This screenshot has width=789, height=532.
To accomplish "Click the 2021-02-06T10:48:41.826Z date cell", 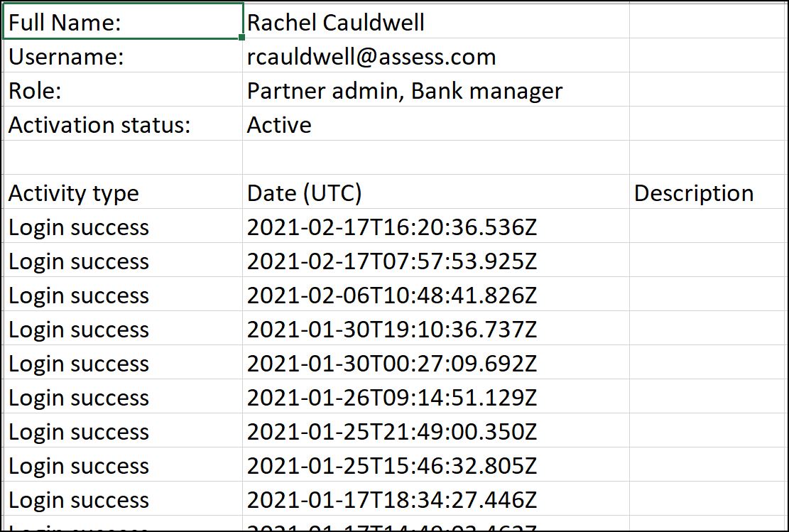I will click(x=391, y=295).
